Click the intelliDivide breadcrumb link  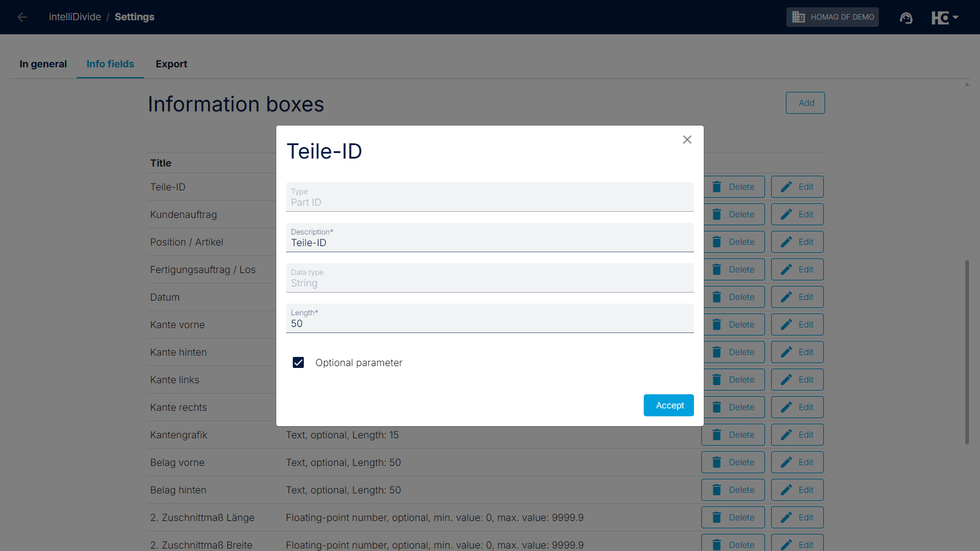75,17
